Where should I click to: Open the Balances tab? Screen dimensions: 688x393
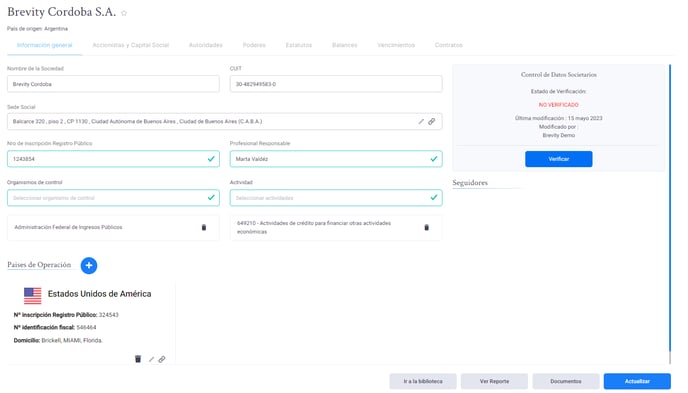point(344,45)
